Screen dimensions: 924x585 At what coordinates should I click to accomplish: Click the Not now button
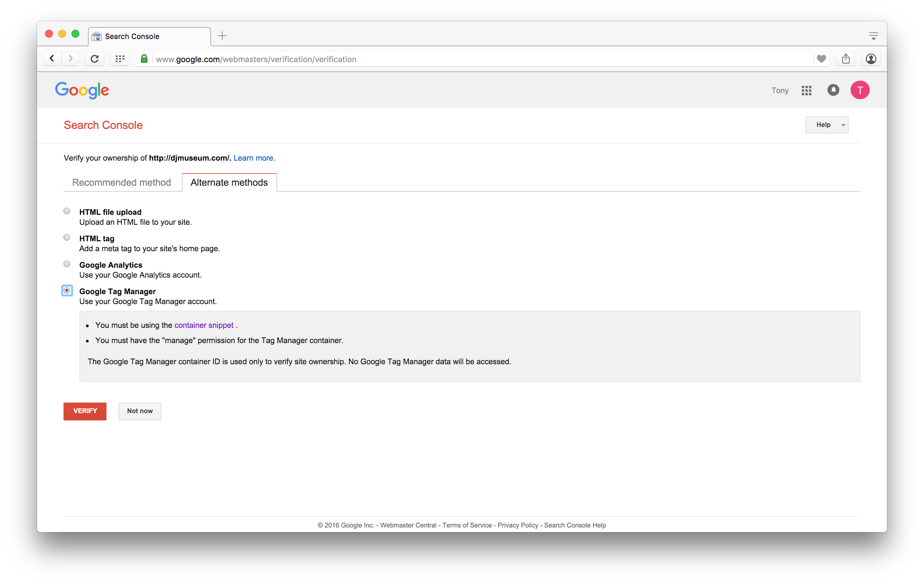pos(140,411)
